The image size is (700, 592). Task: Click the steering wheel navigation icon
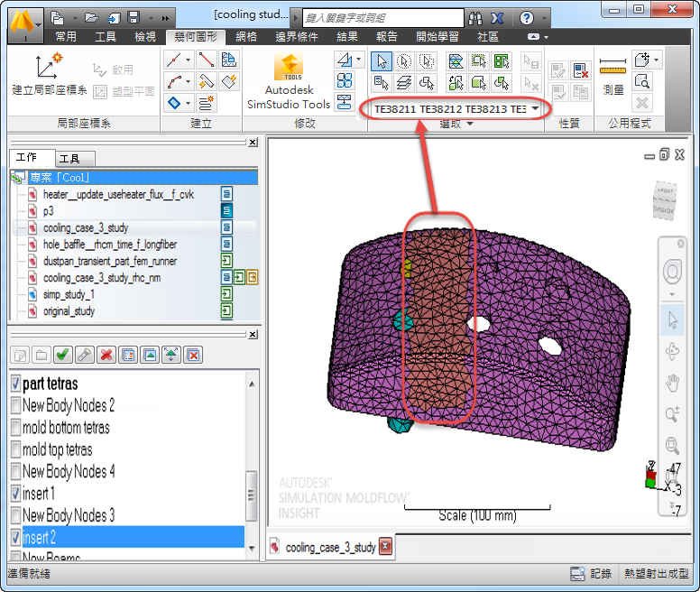click(672, 272)
